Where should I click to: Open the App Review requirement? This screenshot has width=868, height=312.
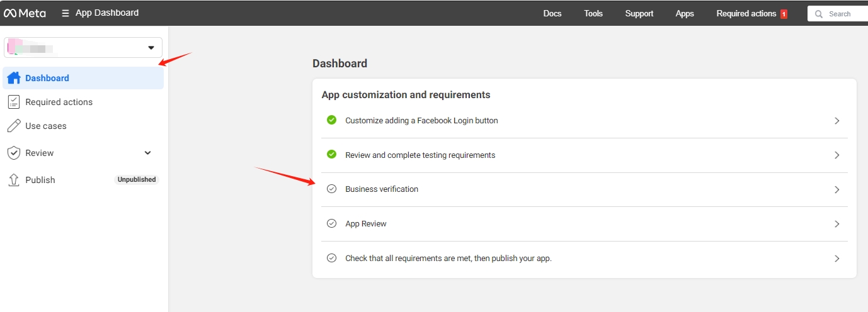[366, 224]
